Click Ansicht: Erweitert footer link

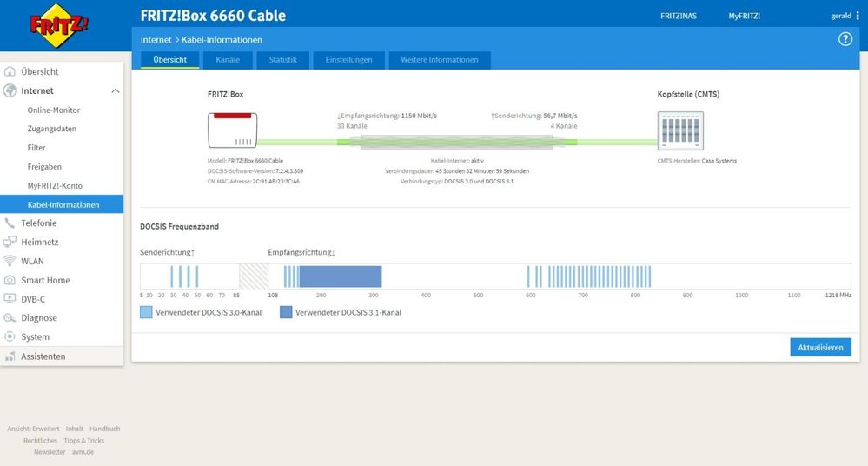pos(33,429)
